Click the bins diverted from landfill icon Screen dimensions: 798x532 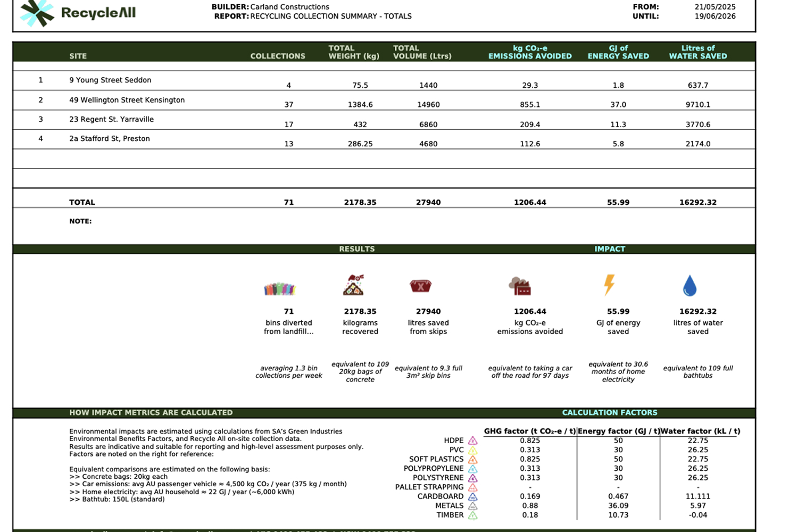click(x=279, y=289)
